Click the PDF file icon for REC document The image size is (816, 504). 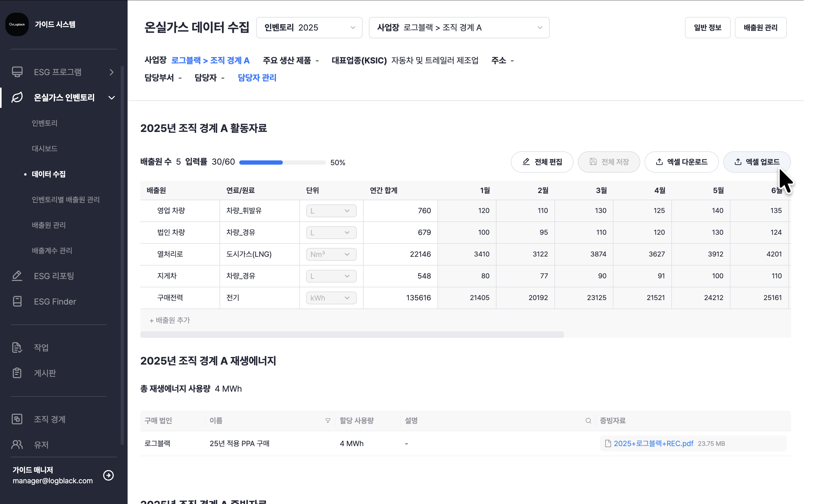(608, 443)
